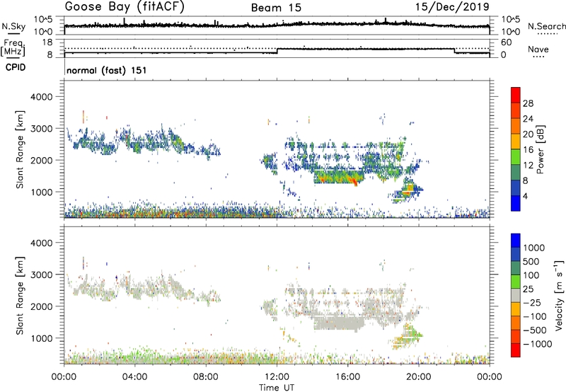Click the "N.Sky" legend label
This screenshot has height=392, width=566.
[x=13, y=26]
